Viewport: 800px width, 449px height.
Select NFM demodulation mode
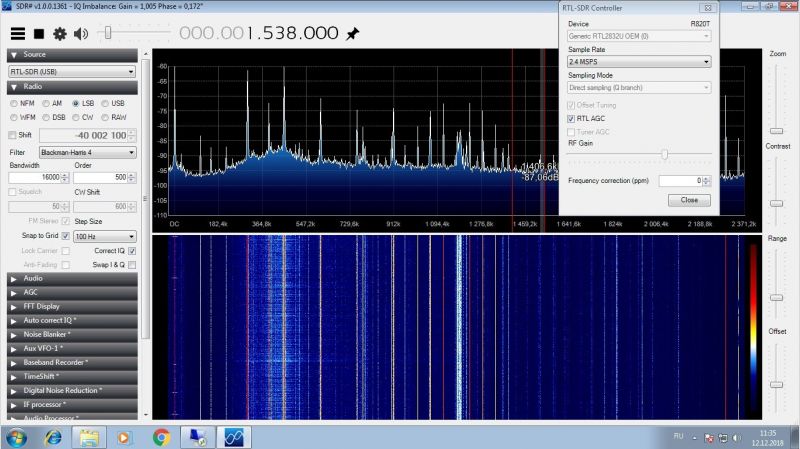click(22, 103)
